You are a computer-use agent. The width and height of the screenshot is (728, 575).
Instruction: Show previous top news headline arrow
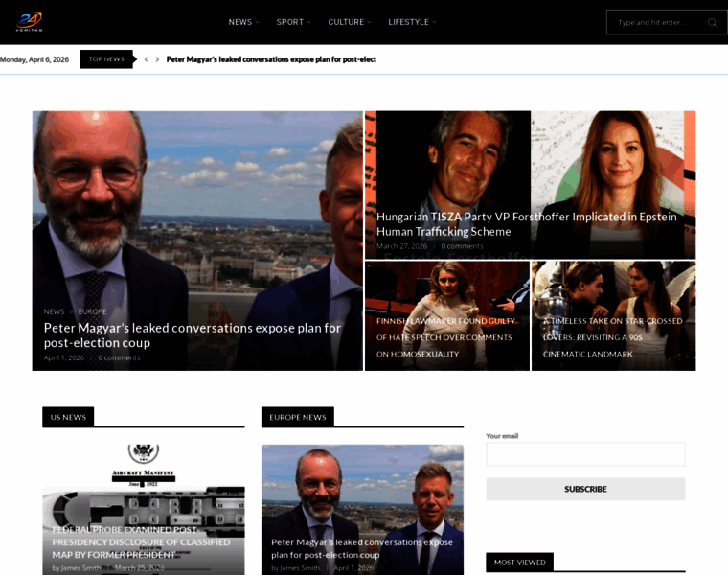pos(147,59)
